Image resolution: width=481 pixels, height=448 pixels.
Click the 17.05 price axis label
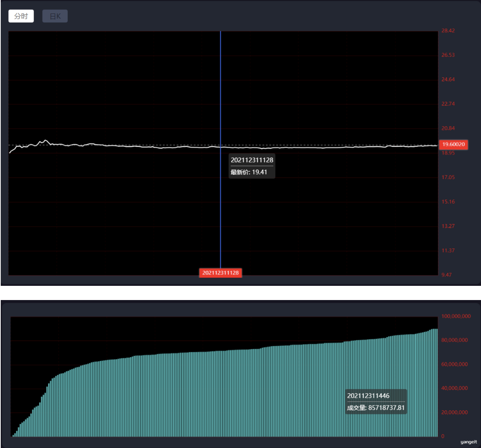[448, 177]
